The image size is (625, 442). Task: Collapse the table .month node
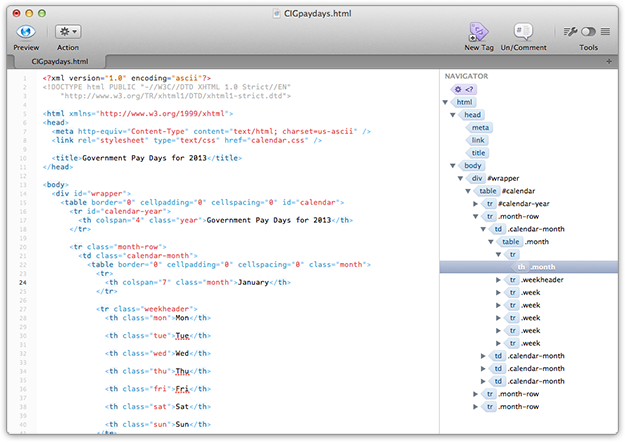pyautogui.click(x=491, y=242)
